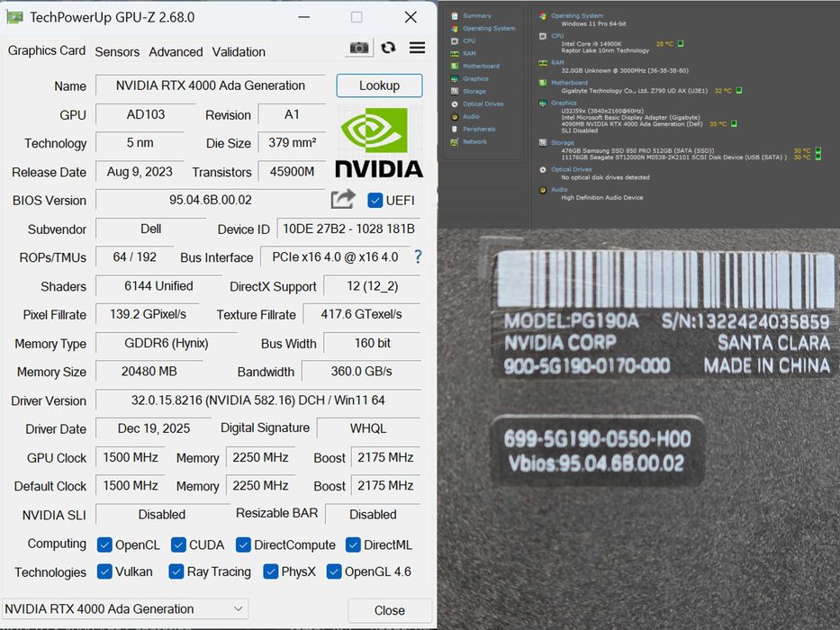This screenshot has height=630, width=840.
Task: Select Motherboard text in Speccy sidebar
Action: [x=481, y=66]
